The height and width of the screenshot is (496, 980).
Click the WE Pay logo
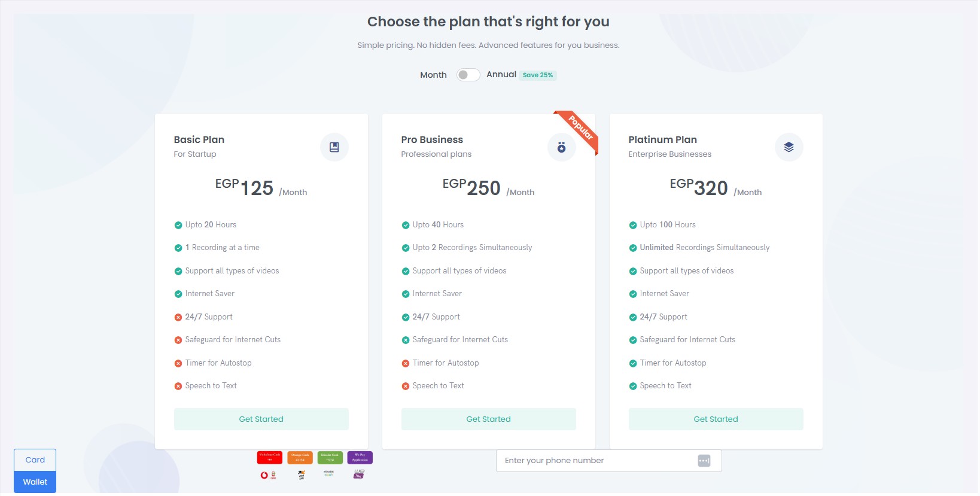tap(359, 474)
